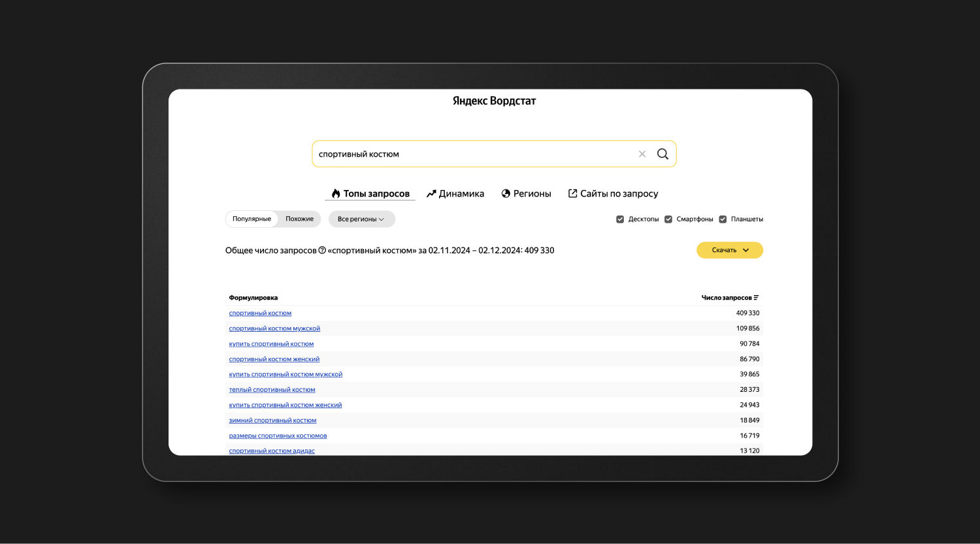Viewport: 980px width, 544px height.
Task: Click the value '16 719'
Action: pos(749,436)
